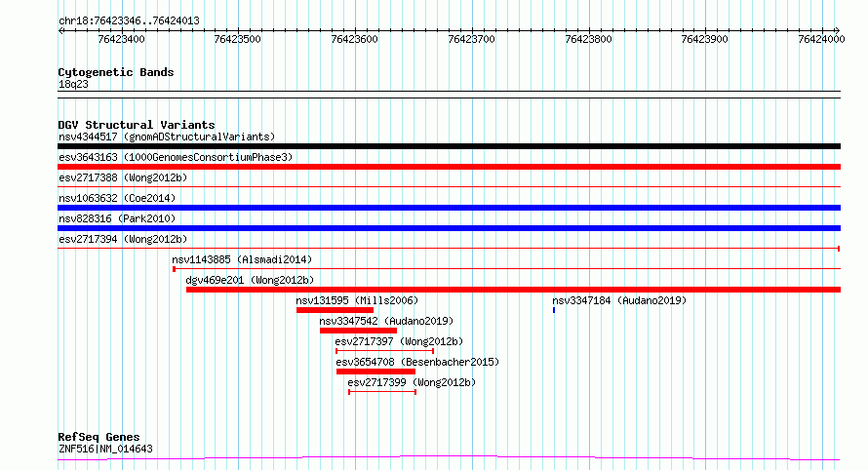Open the nsv131595 (Mills2006) label
Viewport: 868px width, 470px height.
point(357,300)
